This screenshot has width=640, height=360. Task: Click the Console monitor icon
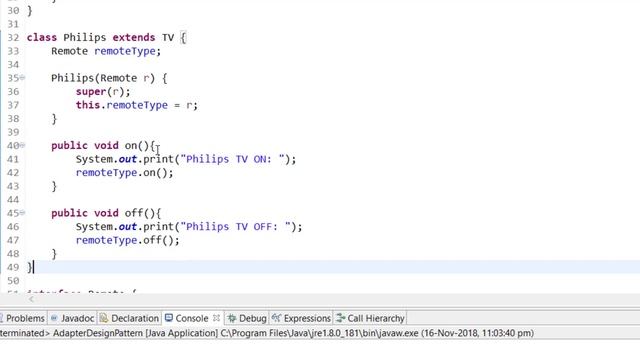[169, 318]
